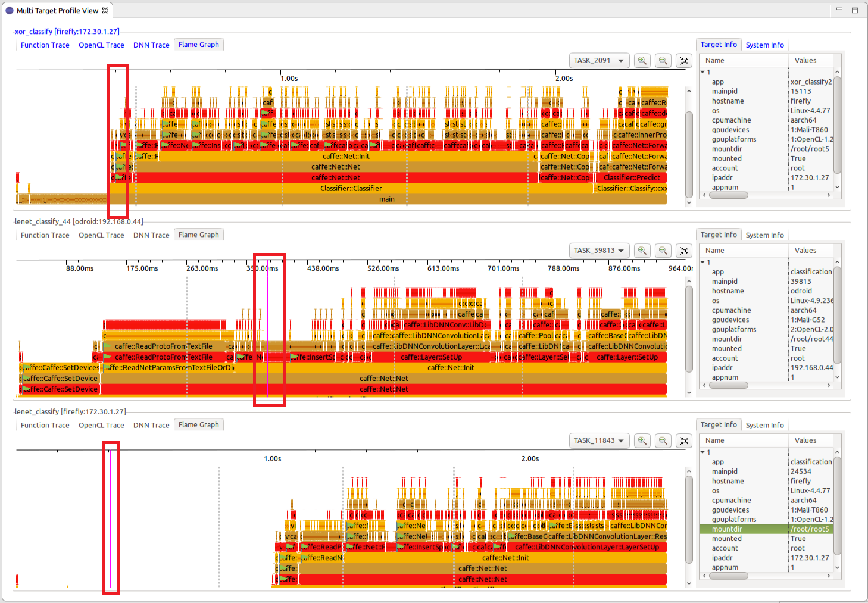Zoom out on the lenet_classify_44 flame graph
The height and width of the screenshot is (603, 868).
663,251
